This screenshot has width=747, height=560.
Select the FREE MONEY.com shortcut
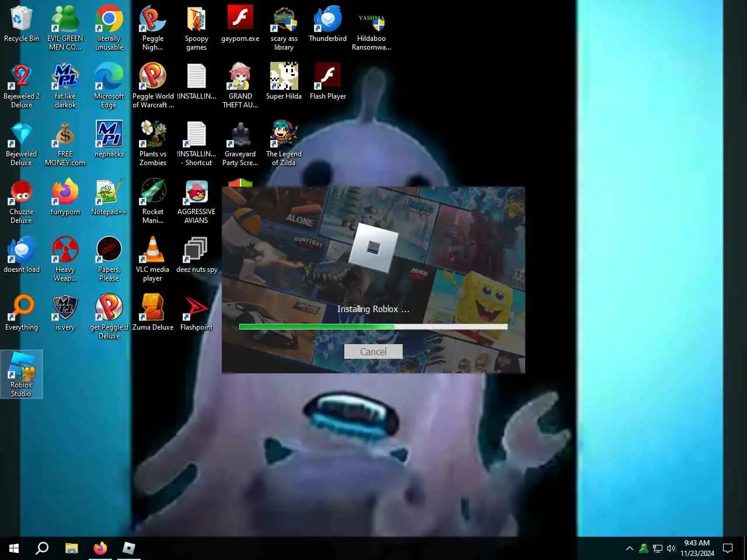[x=65, y=143]
